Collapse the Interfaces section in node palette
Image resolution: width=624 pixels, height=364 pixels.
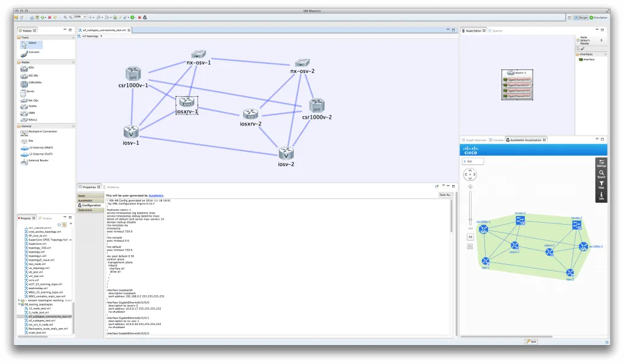(x=605, y=54)
